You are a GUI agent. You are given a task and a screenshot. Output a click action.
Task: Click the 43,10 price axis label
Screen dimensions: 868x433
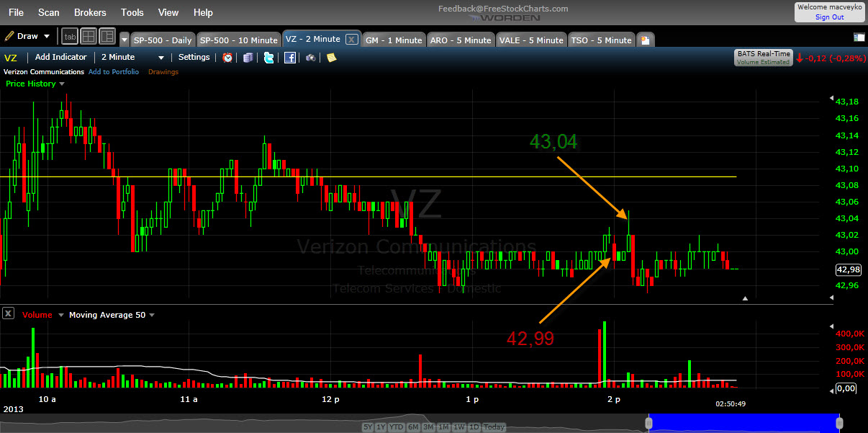point(846,169)
